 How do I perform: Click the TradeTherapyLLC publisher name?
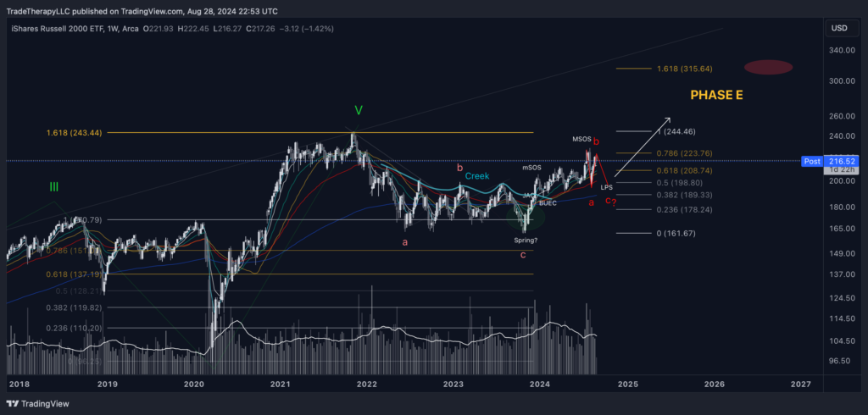click(42, 12)
